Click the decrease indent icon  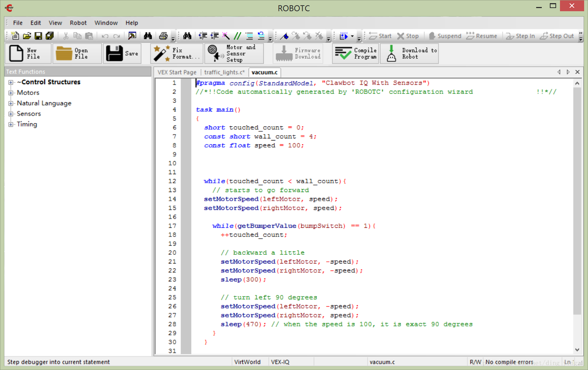pyautogui.click(x=203, y=36)
